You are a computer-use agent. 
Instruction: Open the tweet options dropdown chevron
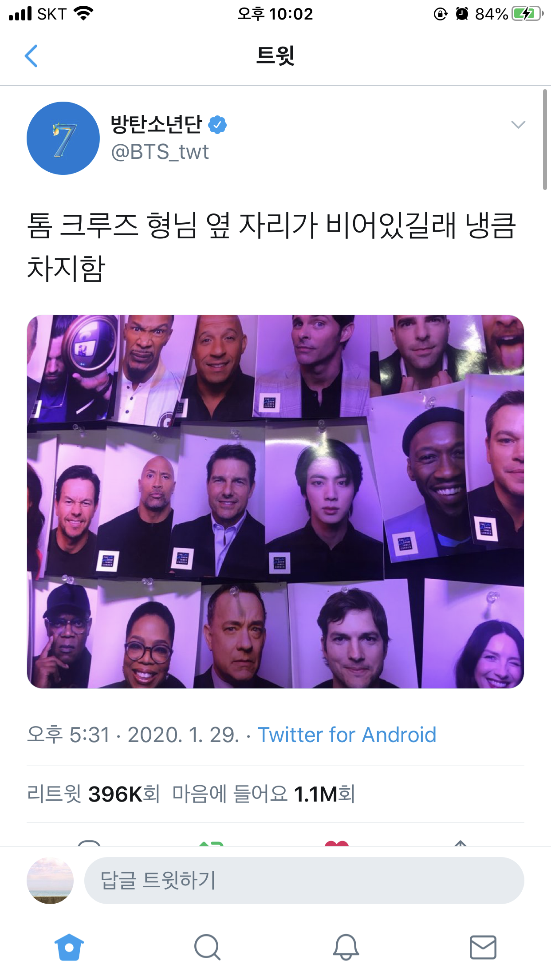click(518, 125)
